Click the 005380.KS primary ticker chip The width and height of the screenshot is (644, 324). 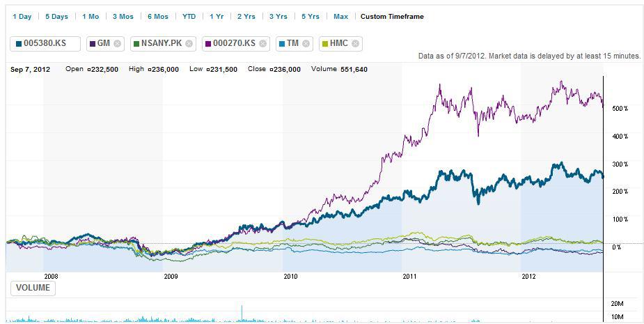(x=46, y=43)
